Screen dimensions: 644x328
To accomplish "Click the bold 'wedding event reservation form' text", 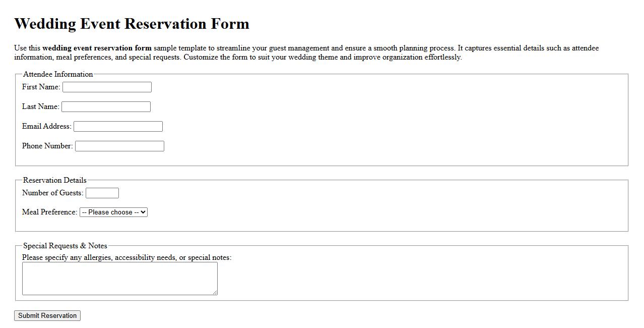I will tap(97, 48).
